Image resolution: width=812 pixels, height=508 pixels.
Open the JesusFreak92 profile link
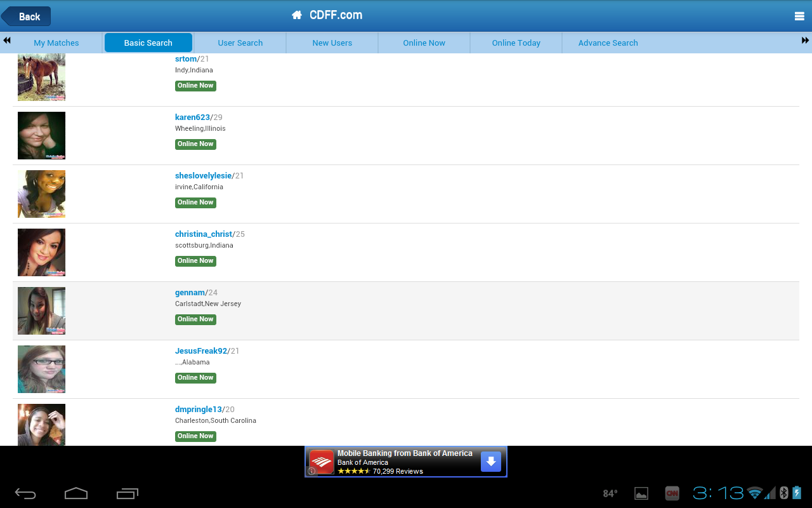click(x=201, y=351)
